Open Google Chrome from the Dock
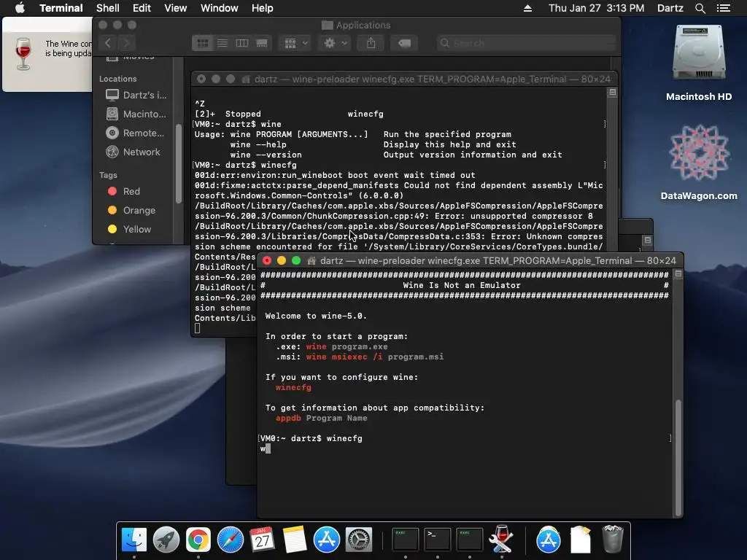 coord(198,540)
